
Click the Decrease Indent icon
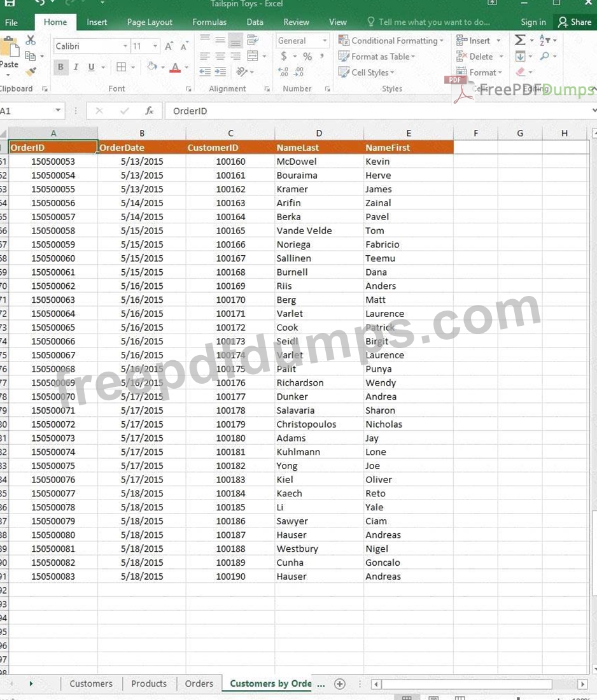click(x=205, y=72)
